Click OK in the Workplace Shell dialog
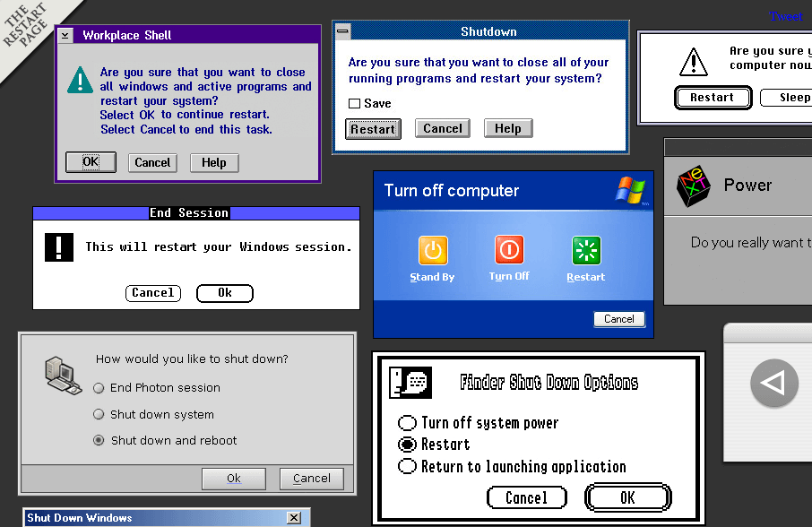This screenshot has height=527, width=812. (91, 162)
